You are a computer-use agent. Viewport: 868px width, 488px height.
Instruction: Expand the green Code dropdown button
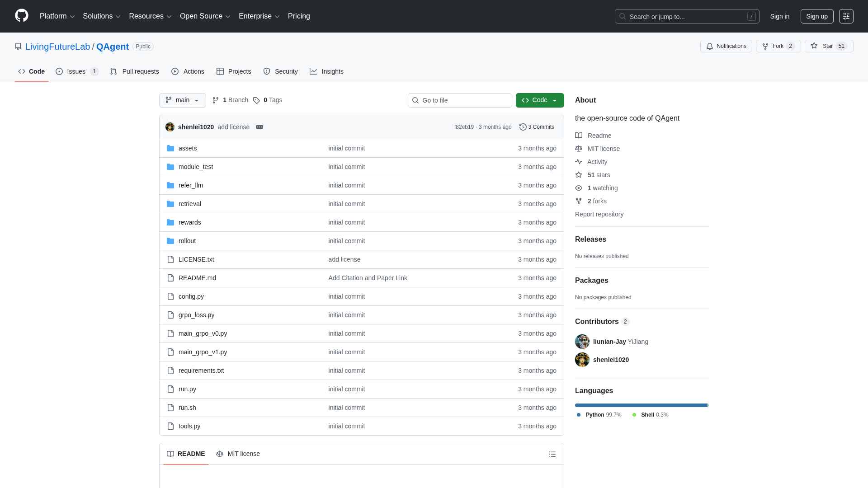540,100
